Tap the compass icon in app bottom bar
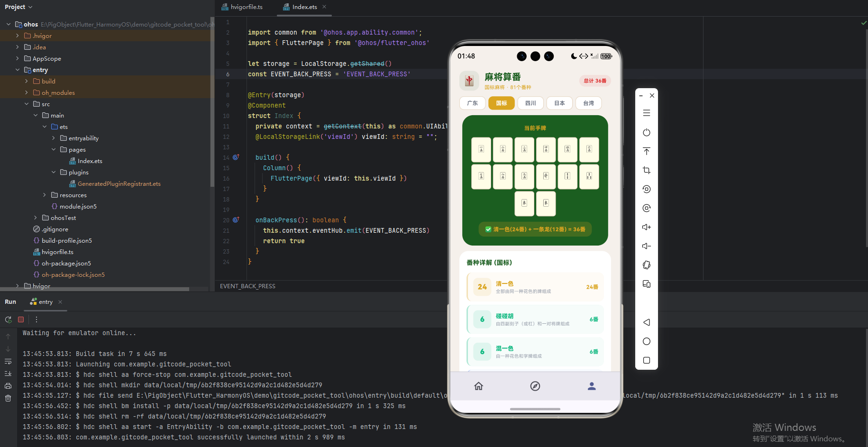This screenshot has width=868, height=447. pos(535,386)
